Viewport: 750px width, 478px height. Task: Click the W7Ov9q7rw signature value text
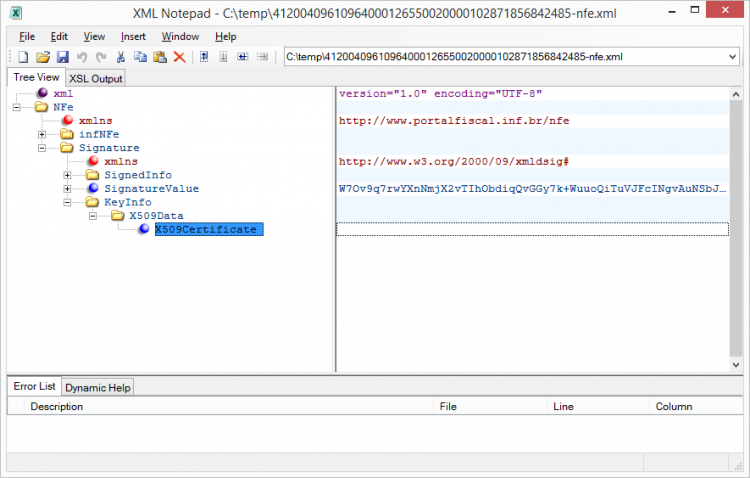[532, 189]
